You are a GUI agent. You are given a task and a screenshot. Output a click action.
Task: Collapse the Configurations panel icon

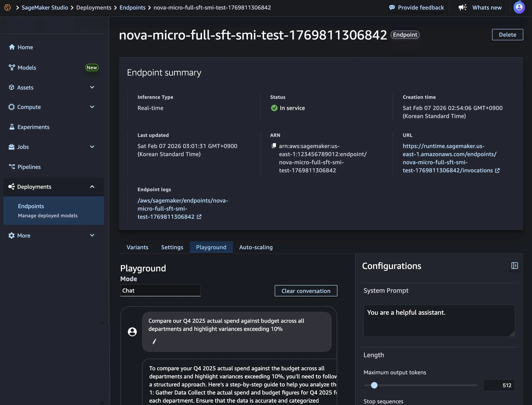click(514, 266)
